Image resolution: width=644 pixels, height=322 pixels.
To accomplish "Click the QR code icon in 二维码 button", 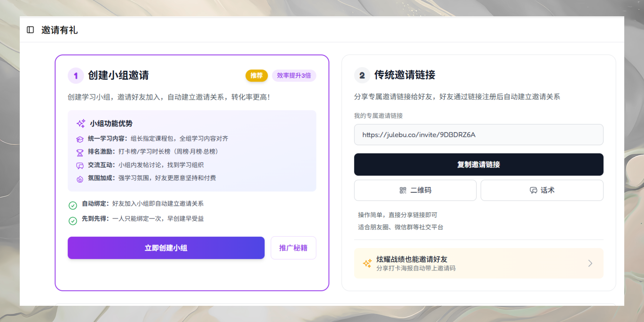I will pos(403,190).
